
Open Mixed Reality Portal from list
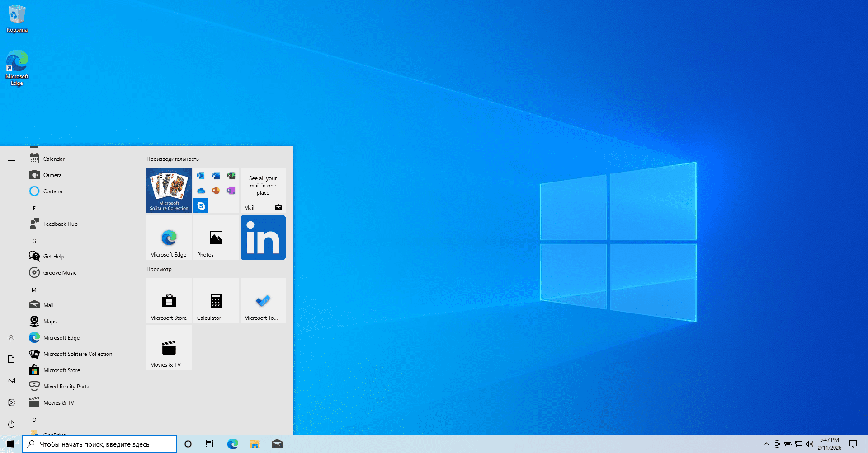click(67, 387)
